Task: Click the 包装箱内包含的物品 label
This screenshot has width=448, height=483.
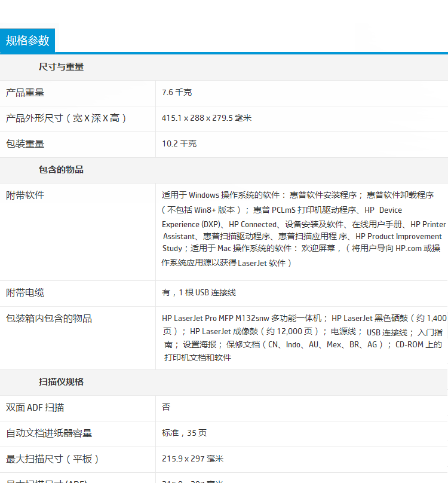Action: (49, 319)
